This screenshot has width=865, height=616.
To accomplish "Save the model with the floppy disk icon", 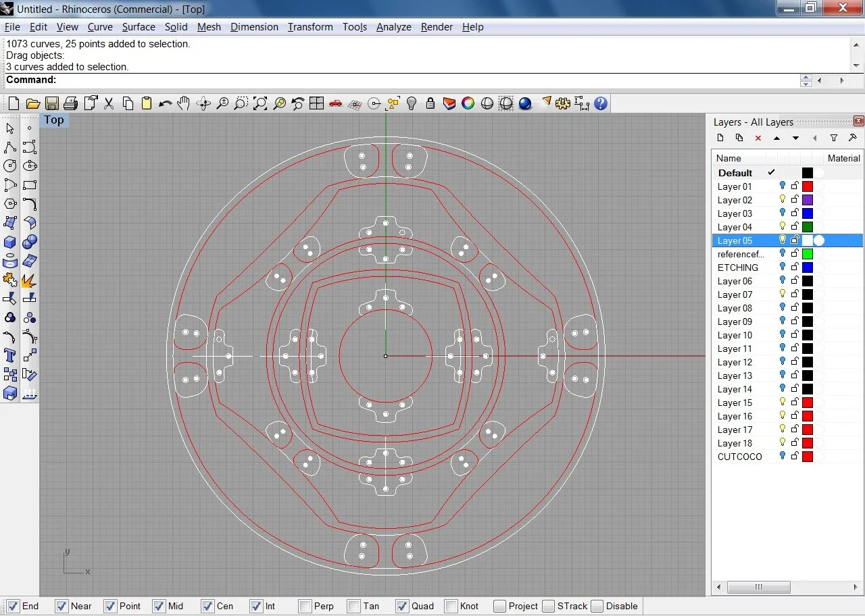I will tap(51, 103).
